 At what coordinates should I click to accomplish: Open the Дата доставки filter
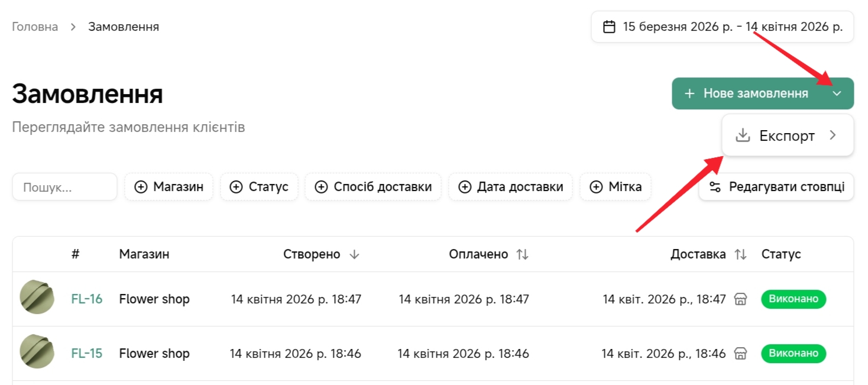[510, 187]
